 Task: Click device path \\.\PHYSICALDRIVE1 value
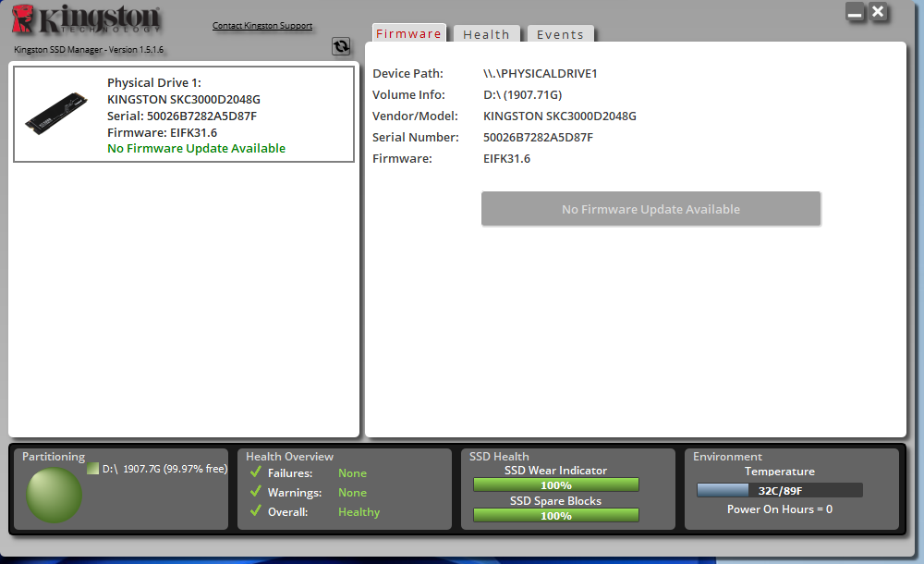pyautogui.click(x=541, y=74)
